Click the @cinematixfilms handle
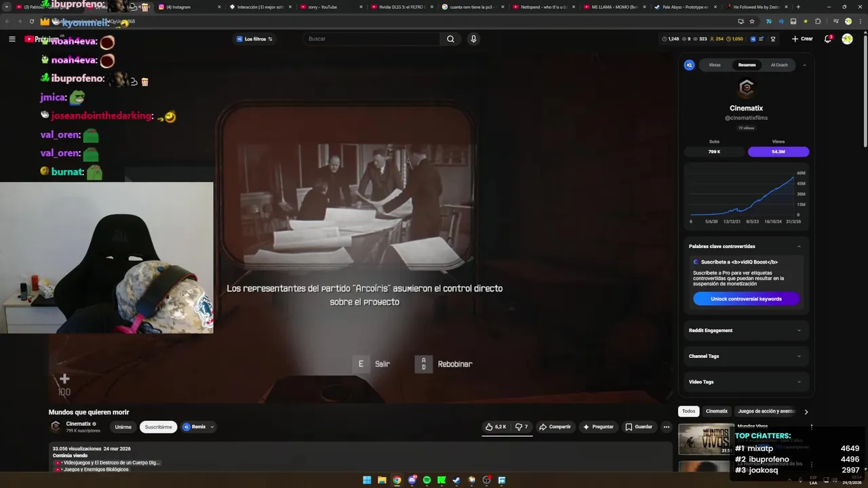 click(747, 118)
